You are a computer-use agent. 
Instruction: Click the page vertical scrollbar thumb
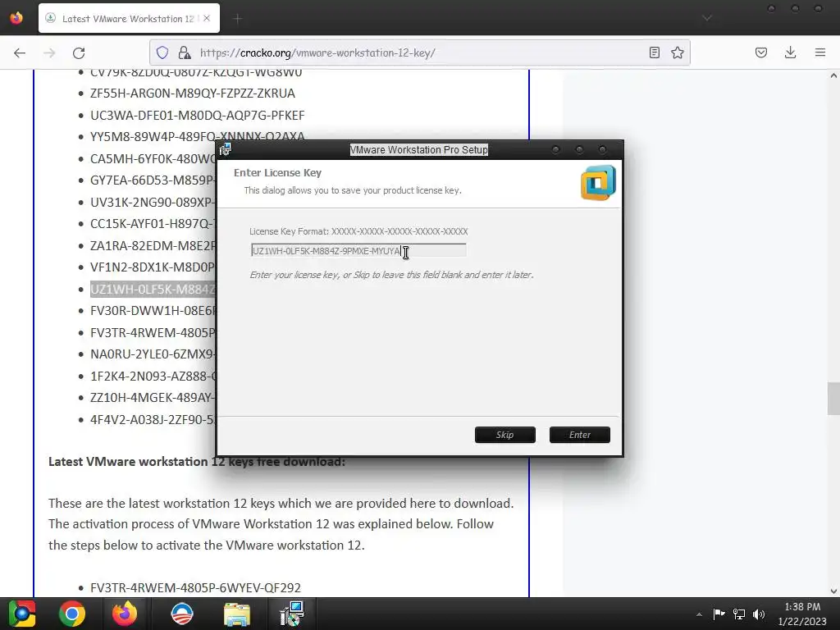pos(833,399)
